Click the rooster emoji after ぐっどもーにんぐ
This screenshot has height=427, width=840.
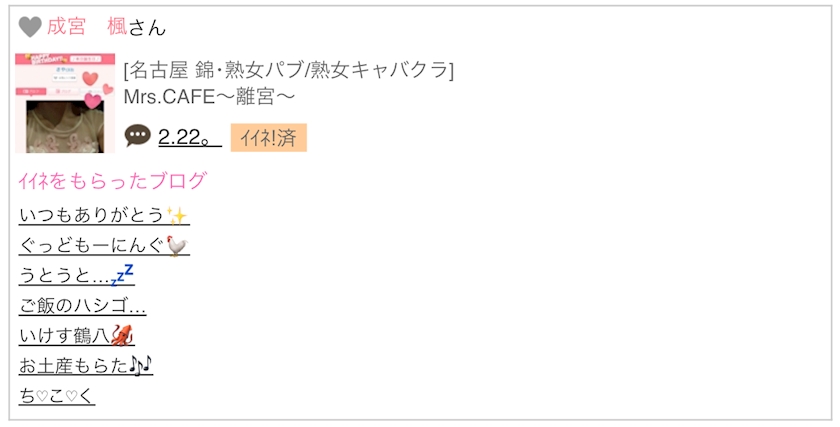pyautogui.click(x=178, y=246)
